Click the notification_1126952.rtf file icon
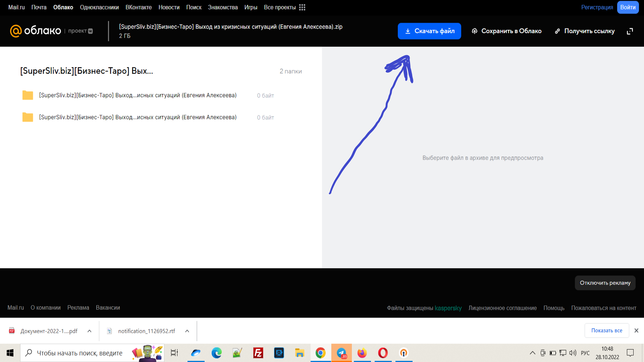The image size is (644, 362). coord(109,331)
